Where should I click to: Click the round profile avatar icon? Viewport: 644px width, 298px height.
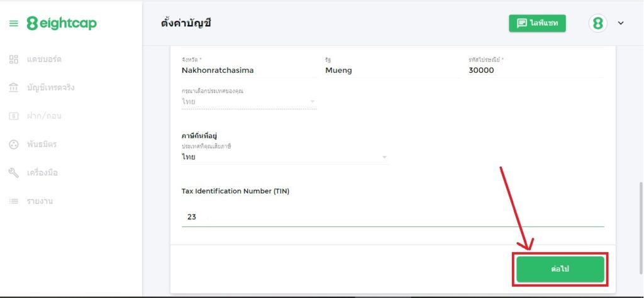597,23
